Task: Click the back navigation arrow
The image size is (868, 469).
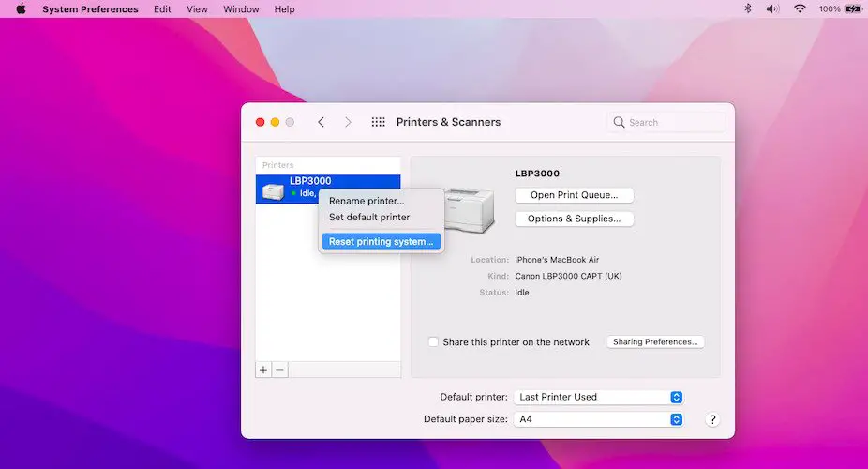Action: [x=321, y=122]
